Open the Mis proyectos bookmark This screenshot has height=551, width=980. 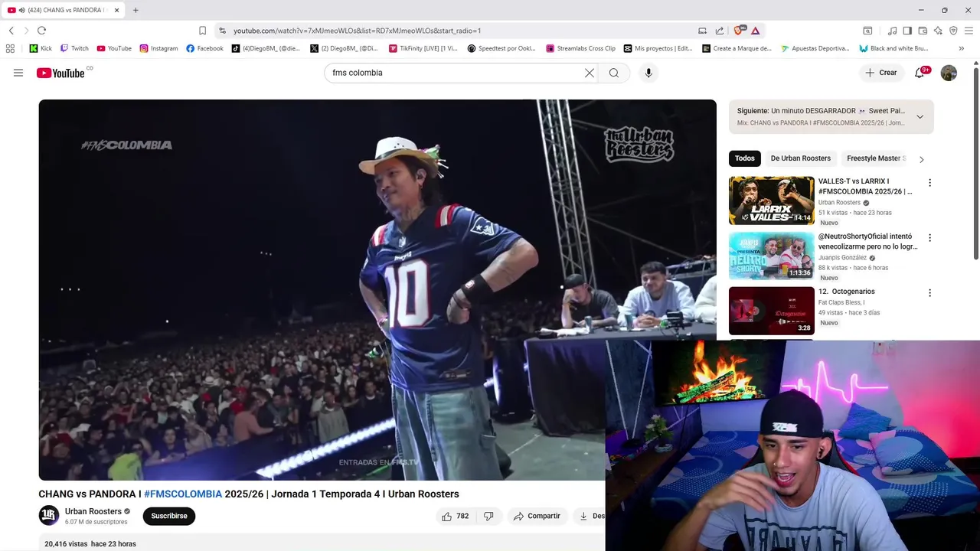tap(658, 48)
